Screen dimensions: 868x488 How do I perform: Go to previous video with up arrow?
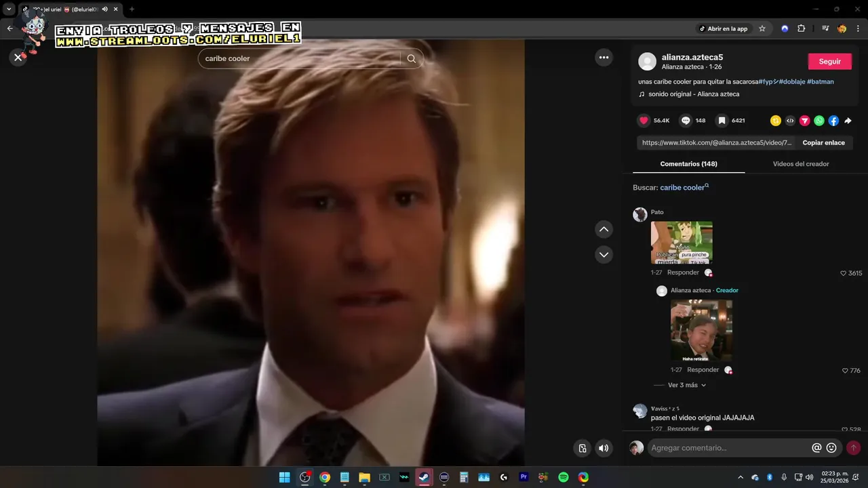(x=604, y=229)
